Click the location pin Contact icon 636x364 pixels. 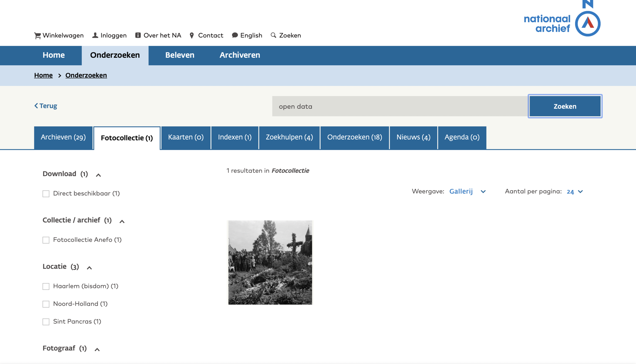tap(192, 36)
